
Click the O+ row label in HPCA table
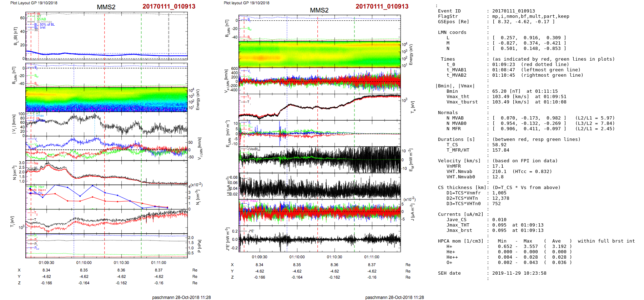[x=449, y=263]
